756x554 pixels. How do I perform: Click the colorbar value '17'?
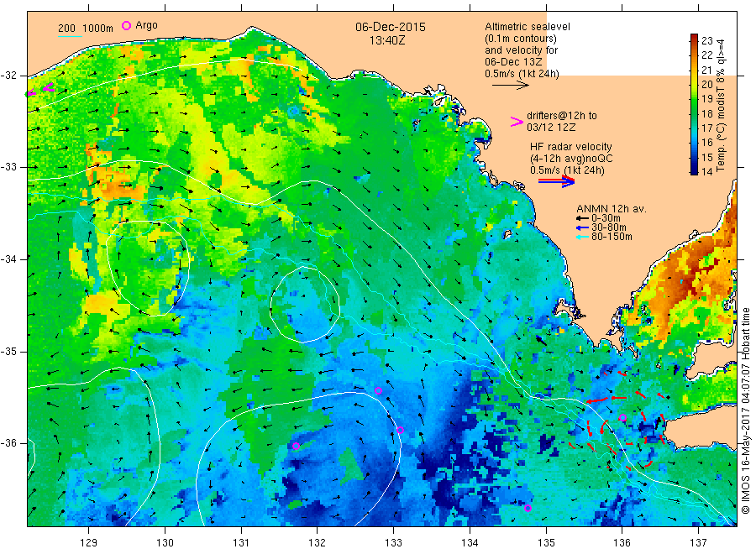click(706, 128)
